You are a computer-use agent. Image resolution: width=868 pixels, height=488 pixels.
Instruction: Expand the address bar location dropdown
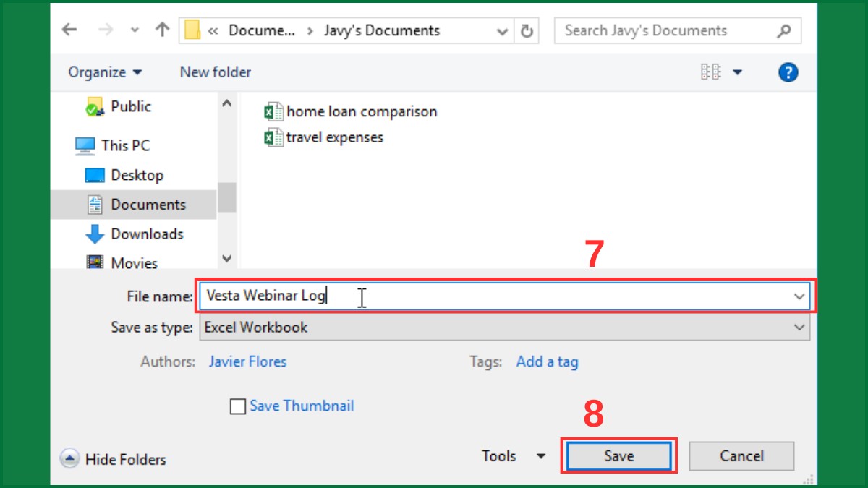coord(502,30)
